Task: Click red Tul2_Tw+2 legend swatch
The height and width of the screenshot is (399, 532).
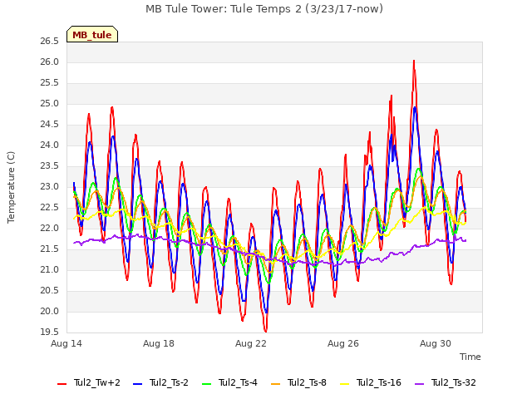Action: [62, 384]
